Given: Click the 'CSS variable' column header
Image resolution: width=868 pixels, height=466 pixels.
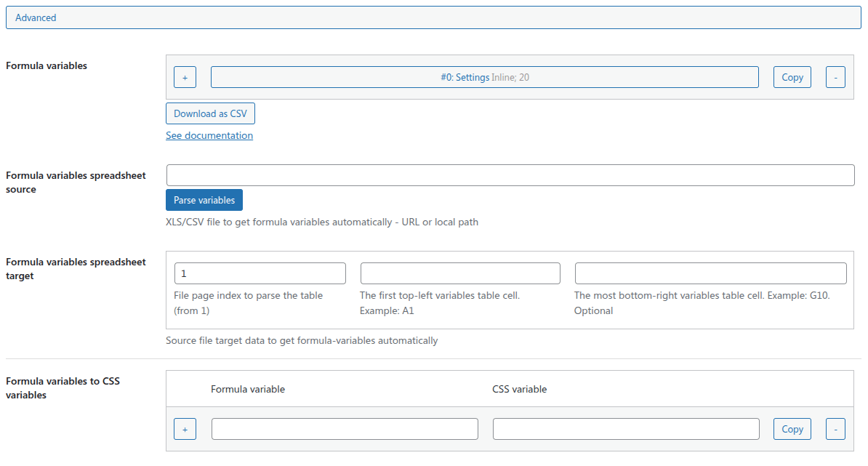Looking at the screenshot, I should pyautogui.click(x=519, y=389).
